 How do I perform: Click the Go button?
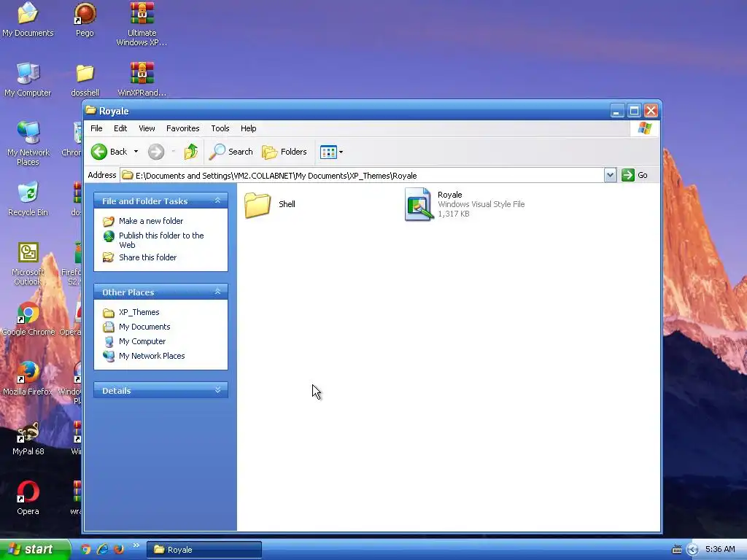[x=635, y=176]
